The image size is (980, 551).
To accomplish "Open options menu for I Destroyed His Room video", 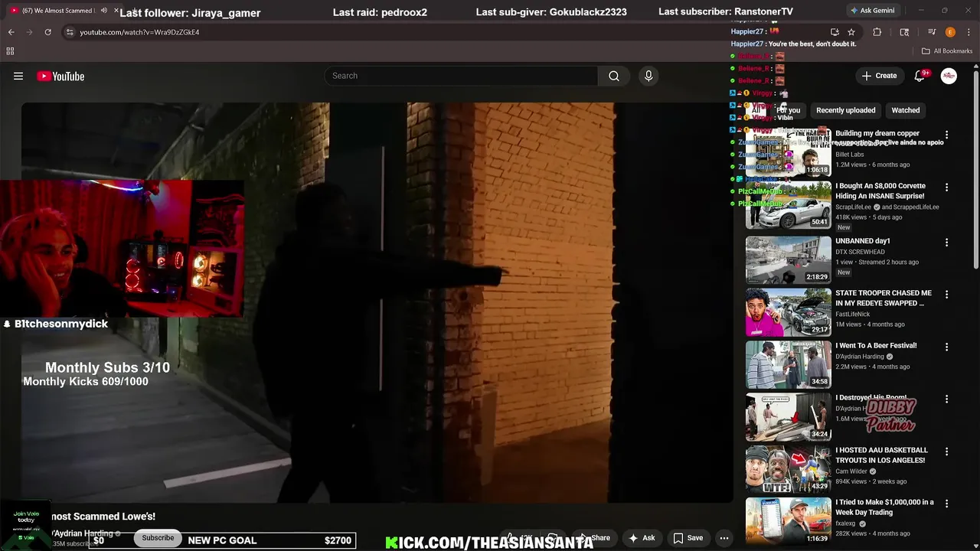I will pos(946,399).
